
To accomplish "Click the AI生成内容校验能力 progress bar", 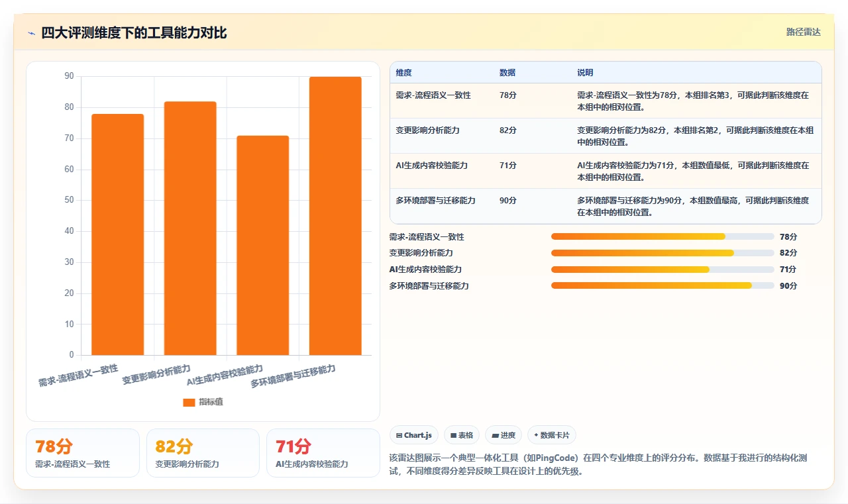I will [x=662, y=270].
